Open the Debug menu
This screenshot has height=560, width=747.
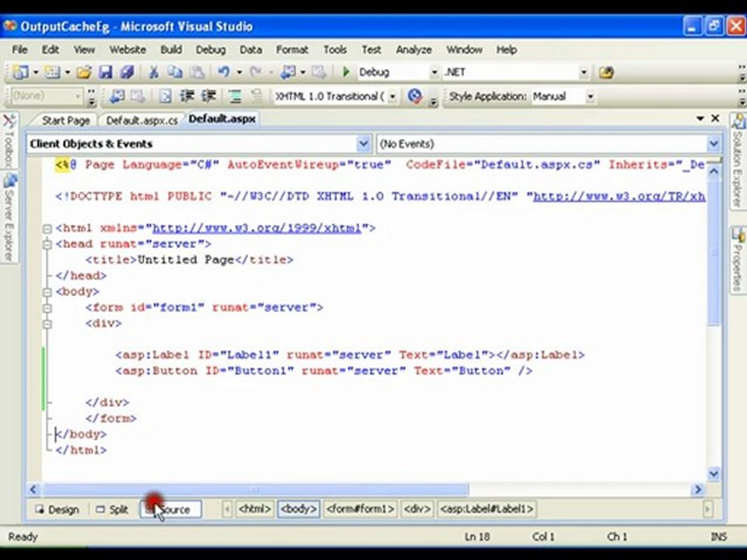tap(211, 50)
